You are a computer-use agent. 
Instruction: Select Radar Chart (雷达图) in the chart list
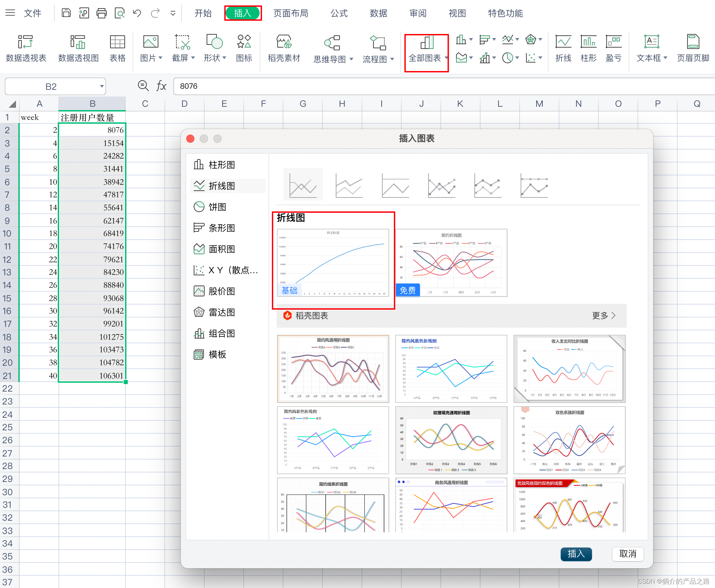tap(221, 312)
